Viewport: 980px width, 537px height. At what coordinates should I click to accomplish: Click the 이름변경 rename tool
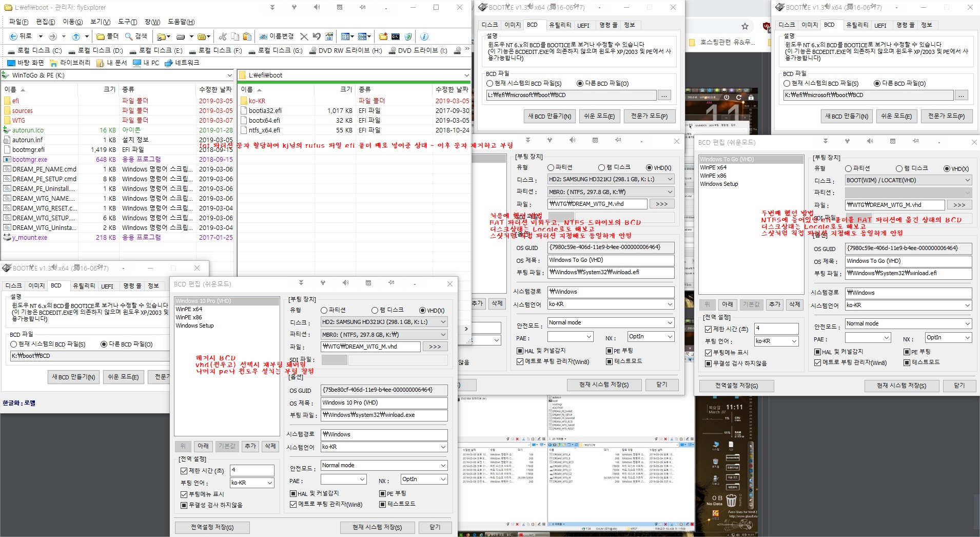[x=277, y=36]
